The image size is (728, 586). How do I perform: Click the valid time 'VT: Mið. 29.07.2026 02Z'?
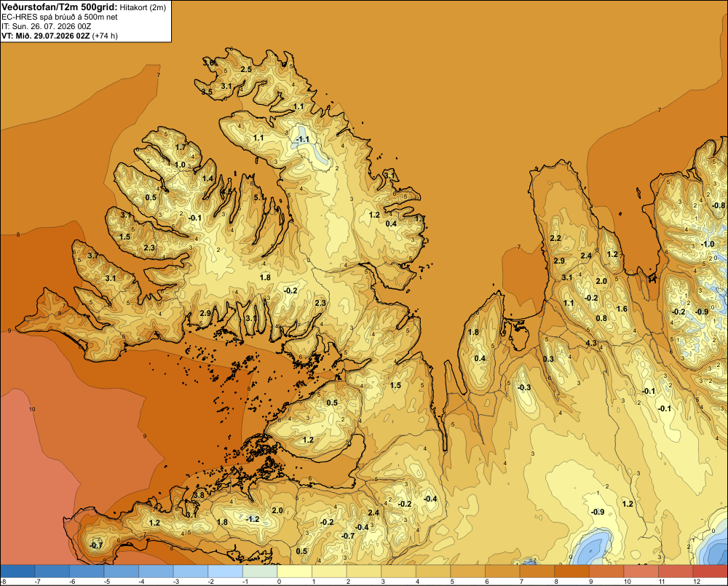45,36
